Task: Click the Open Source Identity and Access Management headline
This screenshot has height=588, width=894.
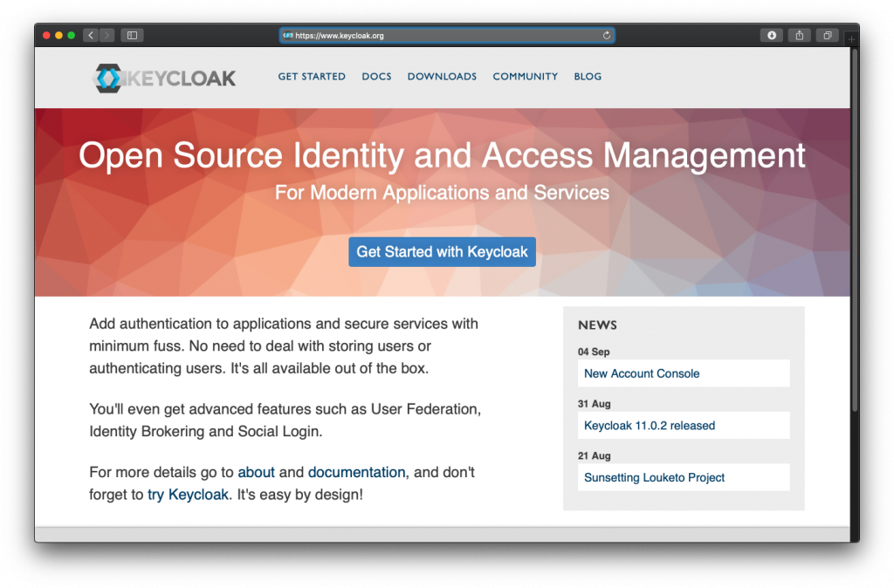Action: [442, 155]
